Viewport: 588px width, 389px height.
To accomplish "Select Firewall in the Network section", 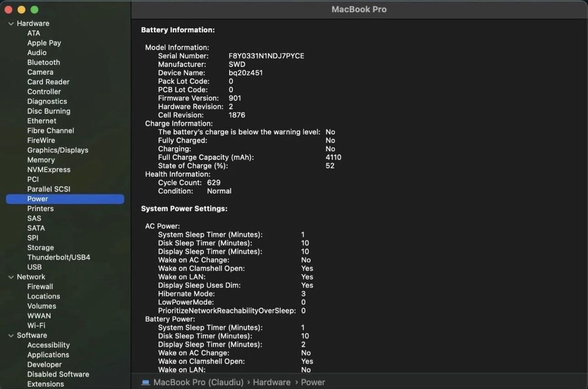I will tap(40, 287).
